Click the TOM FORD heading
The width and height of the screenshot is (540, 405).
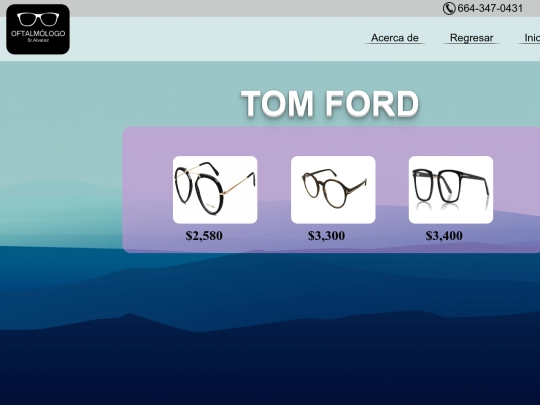[x=330, y=103]
